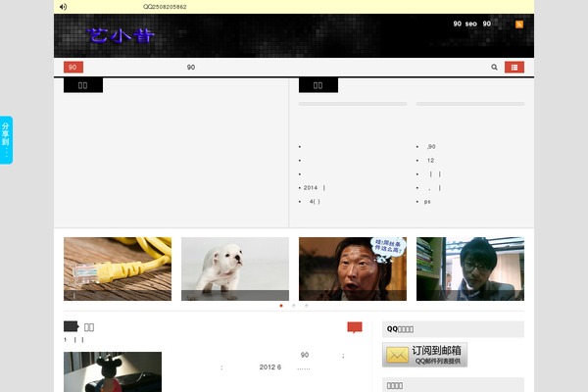588x392 pixels.
Task: Open the surprised man thumbnail
Action: click(x=353, y=269)
